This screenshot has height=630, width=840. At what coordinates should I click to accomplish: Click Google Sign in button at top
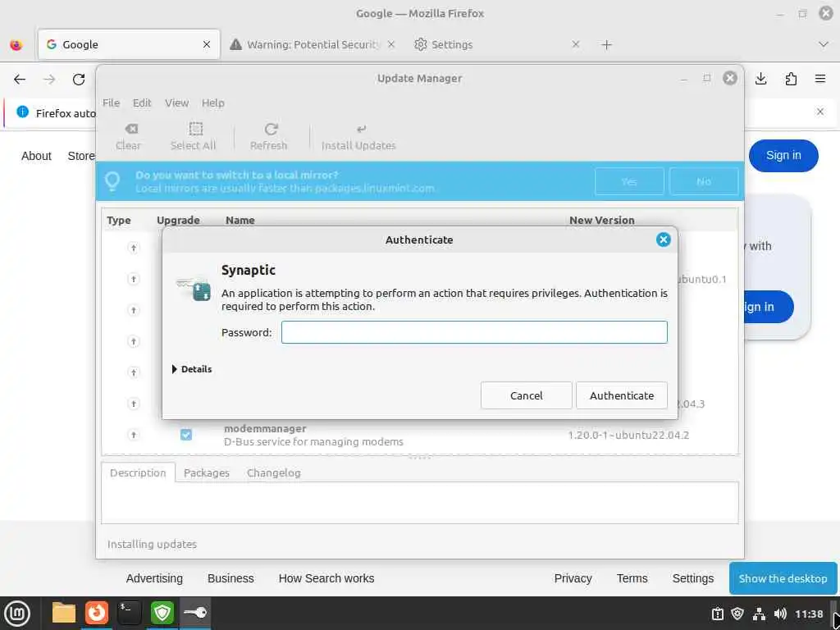point(783,155)
